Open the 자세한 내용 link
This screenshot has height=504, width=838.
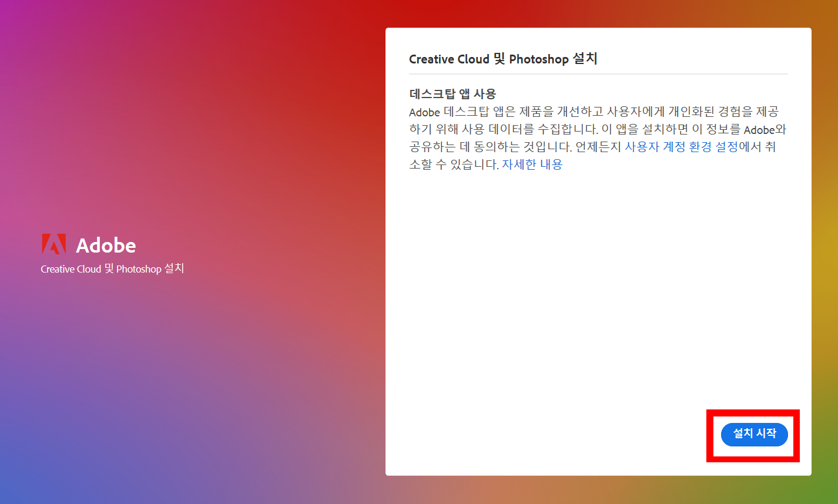point(532,164)
